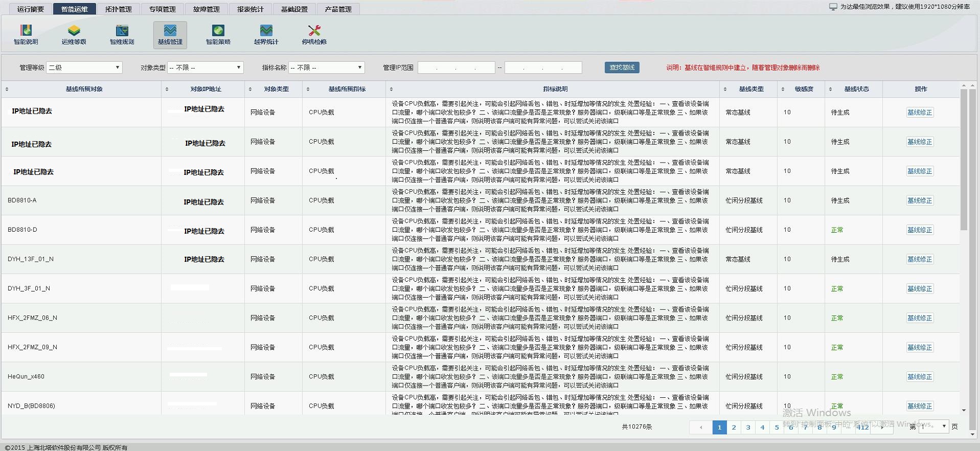Viewport: 980px width, 451px height.
Task: Open the 报表统计 tab
Action: coord(250,9)
